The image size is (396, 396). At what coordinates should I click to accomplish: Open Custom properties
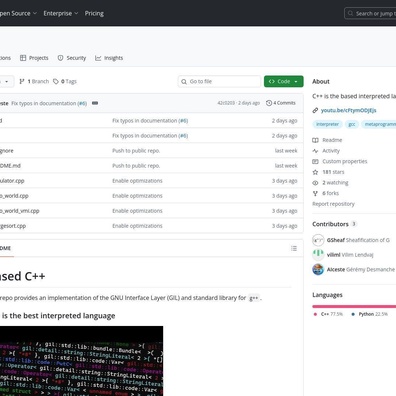pyautogui.click(x=345, y=161)
